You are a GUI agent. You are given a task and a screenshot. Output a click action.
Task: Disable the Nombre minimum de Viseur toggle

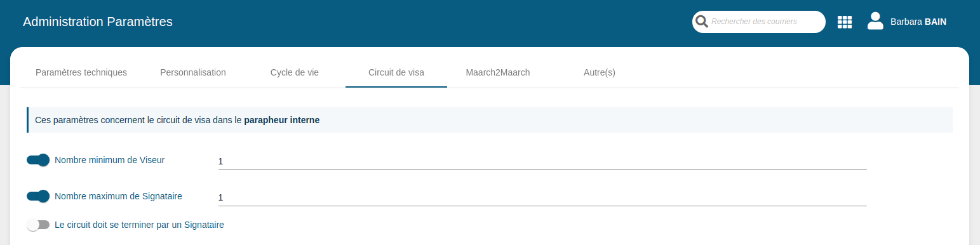38,160
